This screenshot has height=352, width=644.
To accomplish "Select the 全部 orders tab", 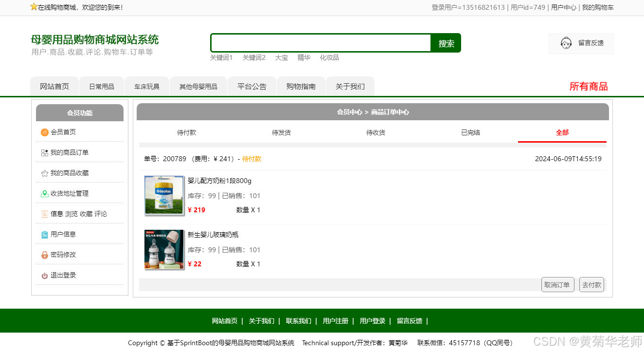I will (562, 132).
